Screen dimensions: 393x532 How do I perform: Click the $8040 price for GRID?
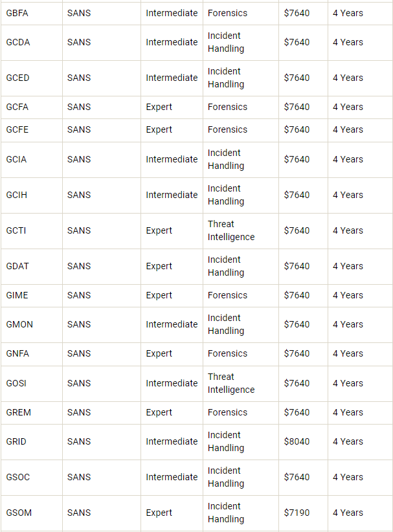(x=297, y=441)
